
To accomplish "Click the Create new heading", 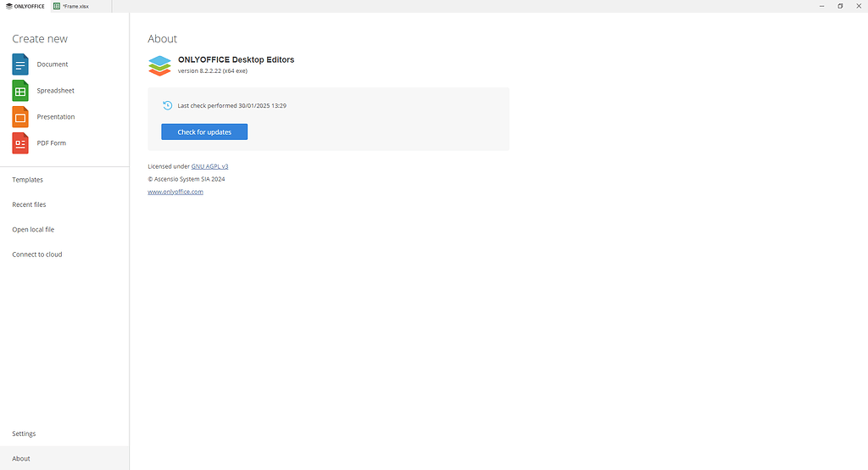I will (x=40, y=39).
